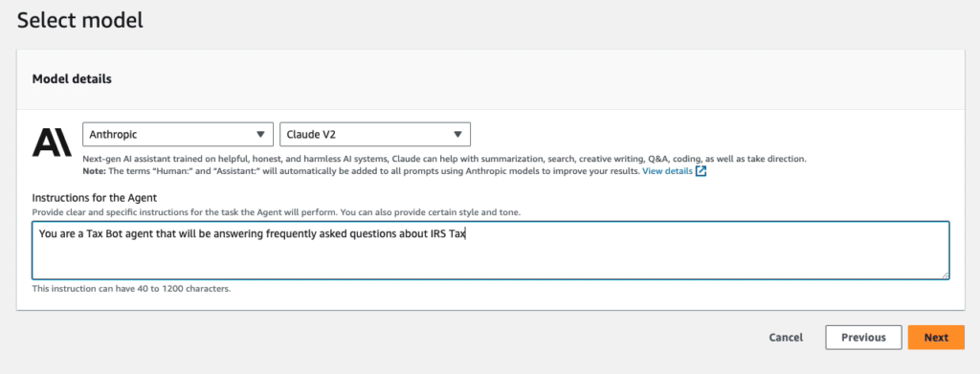Go back with the Previous button

click(863, 337)
